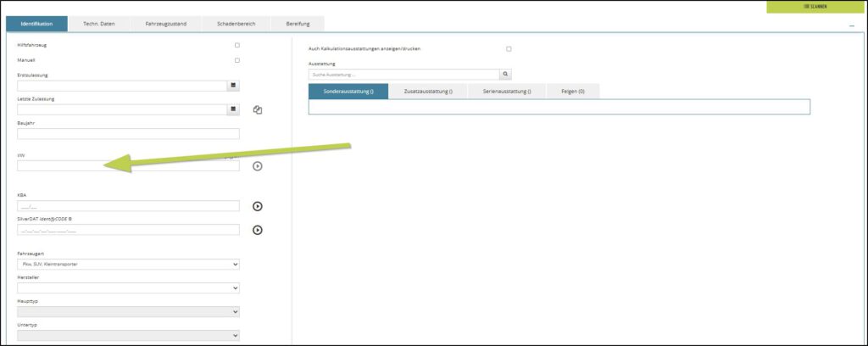The image size is (868, 346).
Task: Click the Ausstattung search magnifier icon
Action: tap(506, 75)
